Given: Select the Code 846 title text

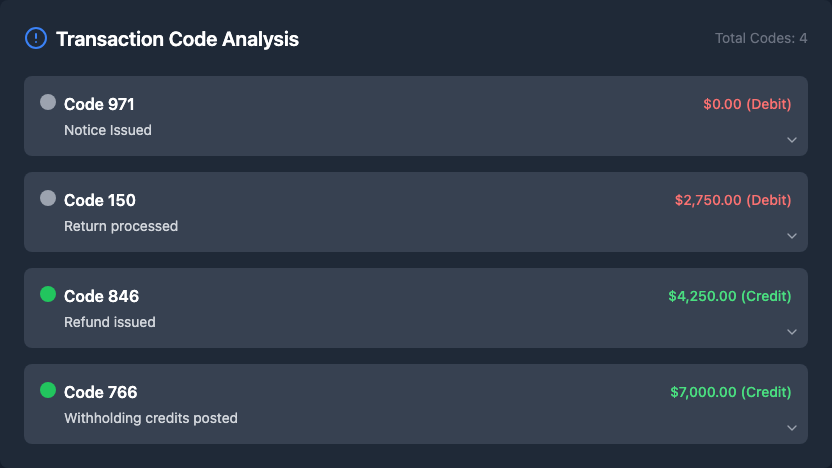Looking at the screenshot, I should [x=101, y=296].
